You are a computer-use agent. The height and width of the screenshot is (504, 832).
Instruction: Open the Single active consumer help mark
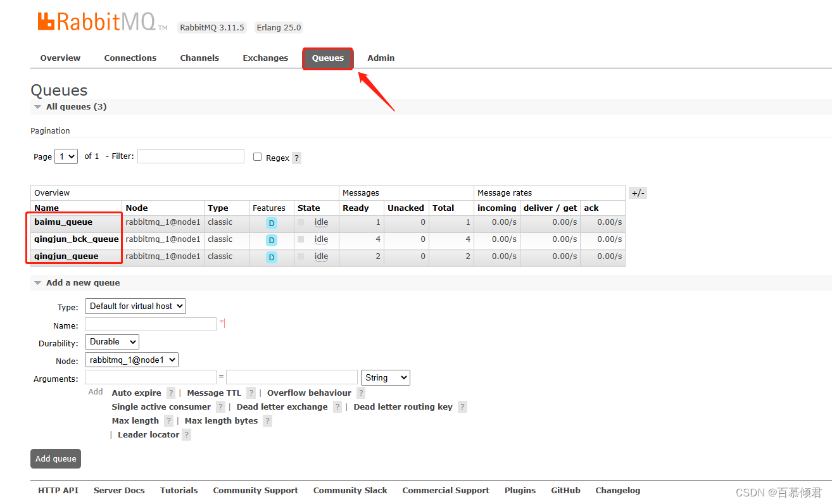coord(220,407)
